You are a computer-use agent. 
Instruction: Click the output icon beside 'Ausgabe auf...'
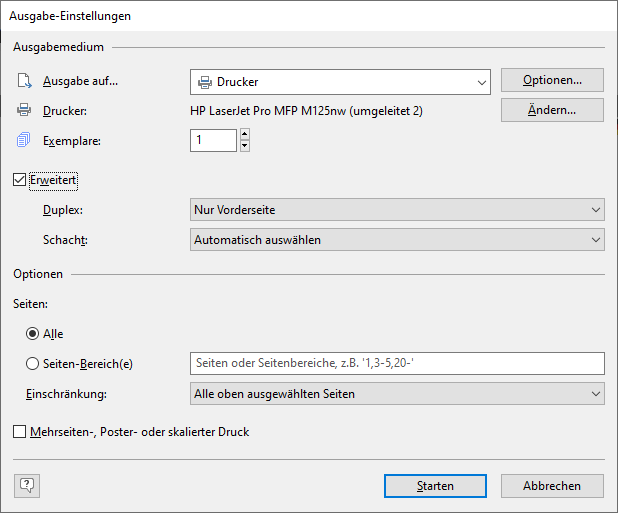24,81
